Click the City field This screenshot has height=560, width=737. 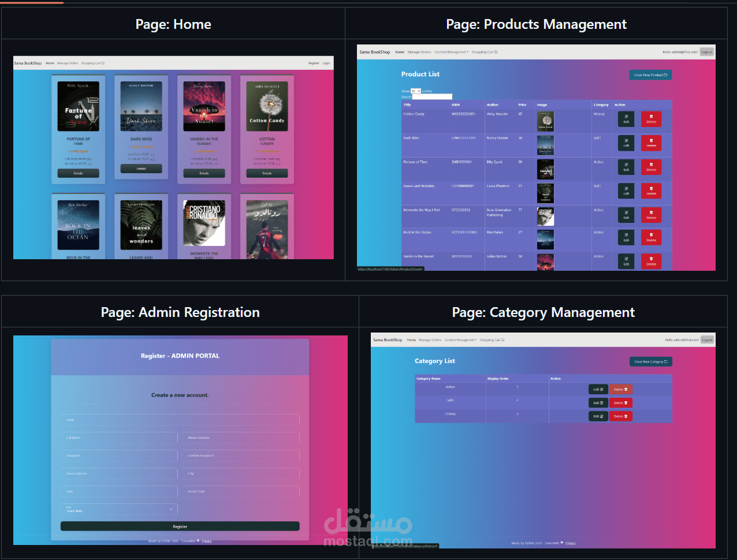tap(241, 473)
